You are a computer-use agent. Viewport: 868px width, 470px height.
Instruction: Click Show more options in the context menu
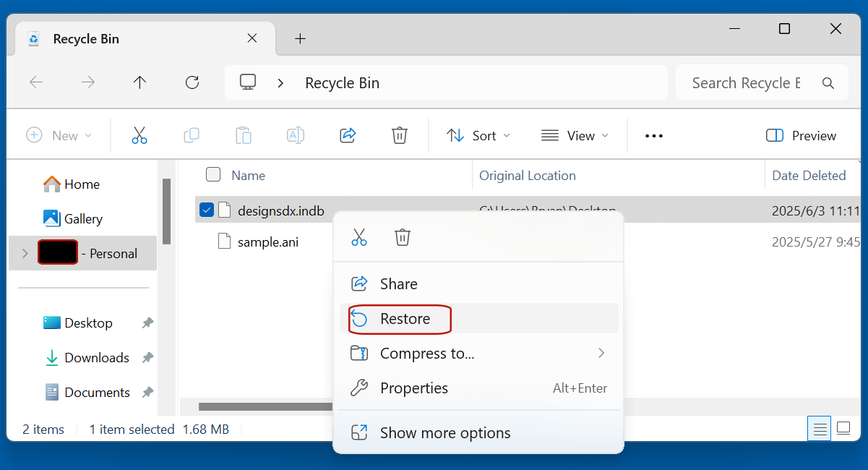coord(444,432)
